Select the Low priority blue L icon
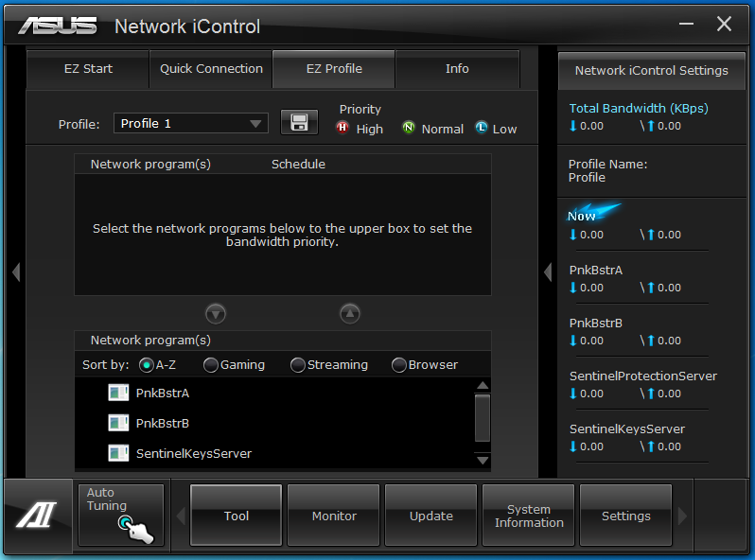 482,128
